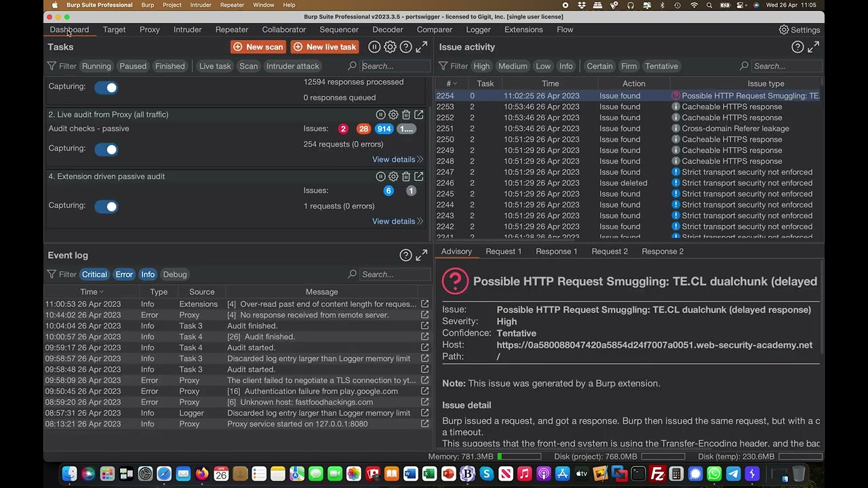
Task: Click the Issue activity filter funnel icon
Action: click(x=443, y=66)
